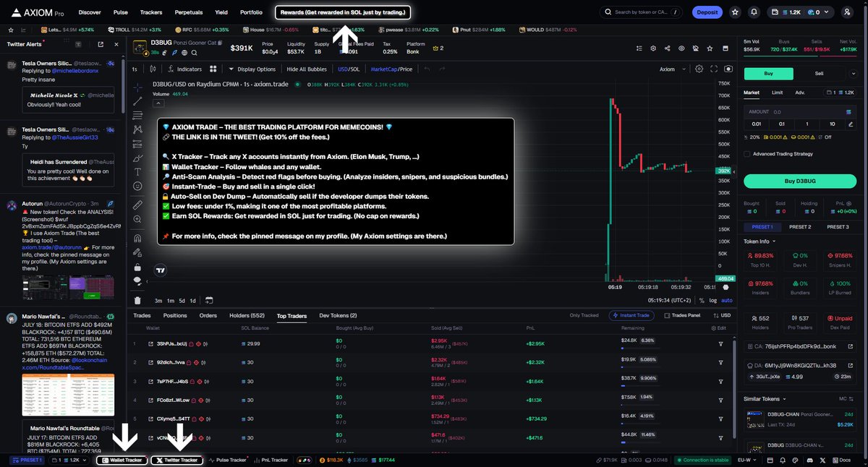The image size is (868, 467).
Task: Open the Wallet Tracker
Action: (x=122, y=460)
